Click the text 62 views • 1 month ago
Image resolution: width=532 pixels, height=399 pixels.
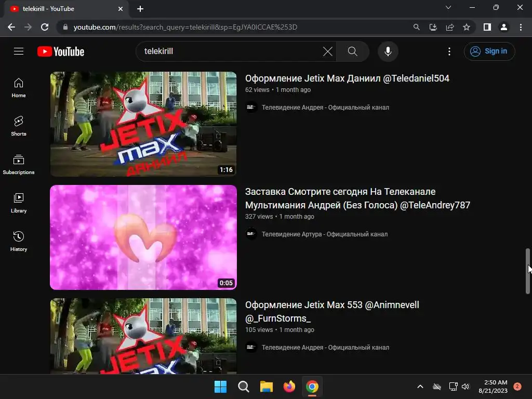coord(278,90)
